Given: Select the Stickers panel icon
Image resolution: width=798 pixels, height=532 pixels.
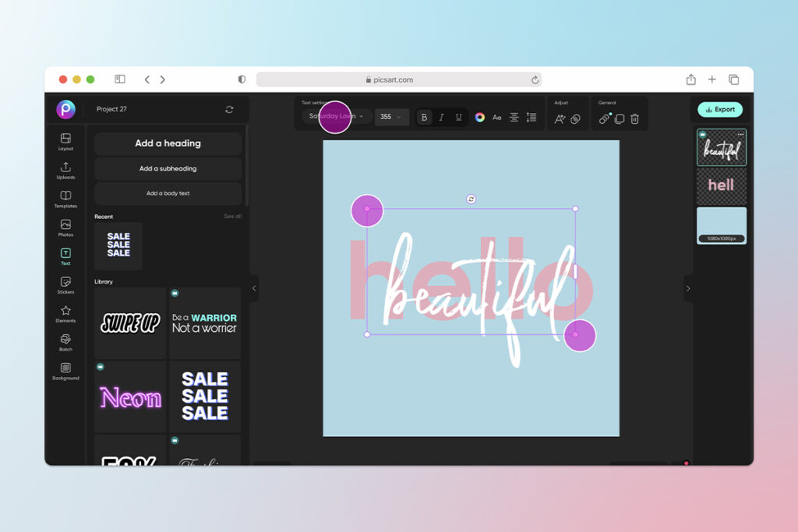Looking at the screenshot, I should coord(65,284).
